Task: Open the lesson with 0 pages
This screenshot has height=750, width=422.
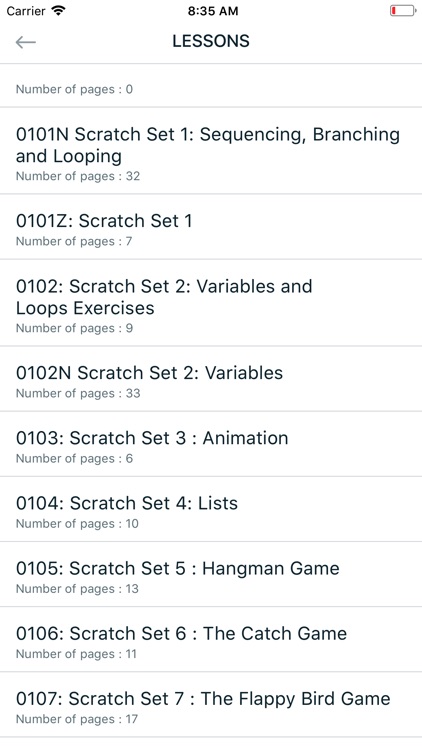Action: click(x=211, y=85)
